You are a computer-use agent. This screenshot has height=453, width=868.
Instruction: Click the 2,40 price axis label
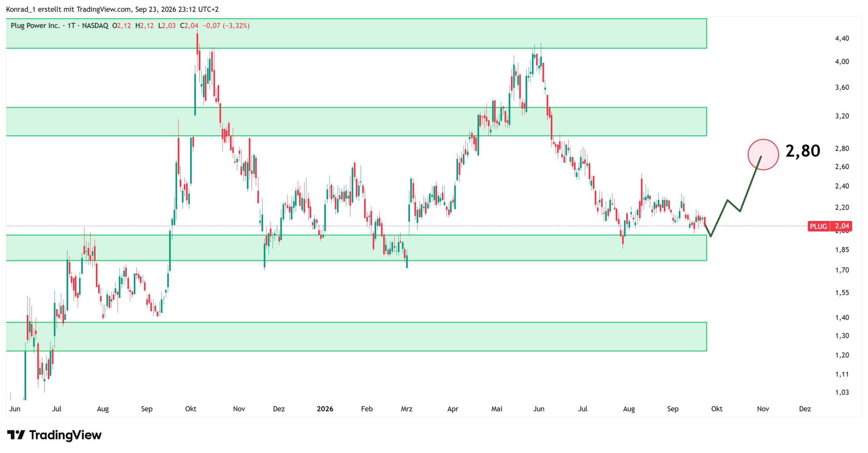tap(842, 186)
